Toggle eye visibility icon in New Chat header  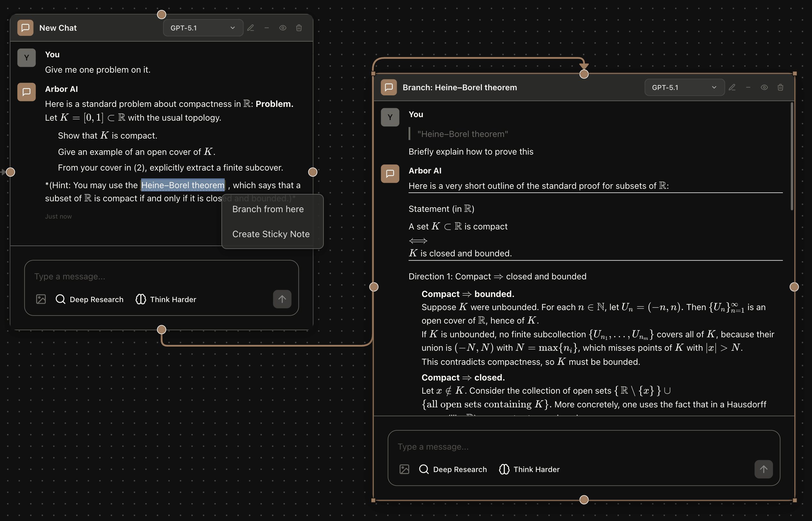[283, 28]
